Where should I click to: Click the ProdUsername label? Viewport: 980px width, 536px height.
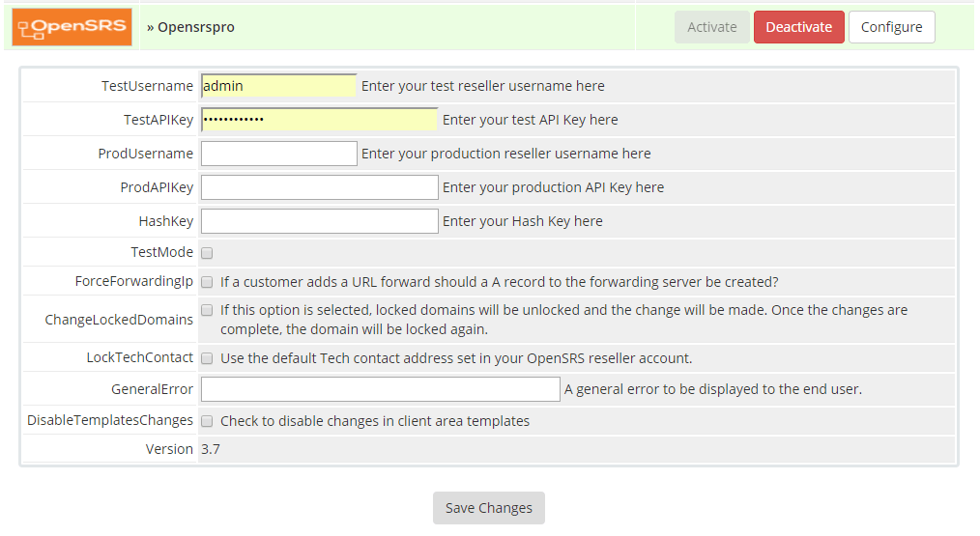click(146, 153)
